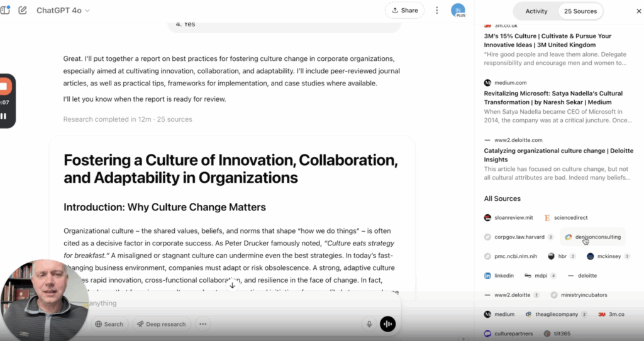Click the microphone dictation icon
Screen dimensions: 644x341
coord(369,324)
